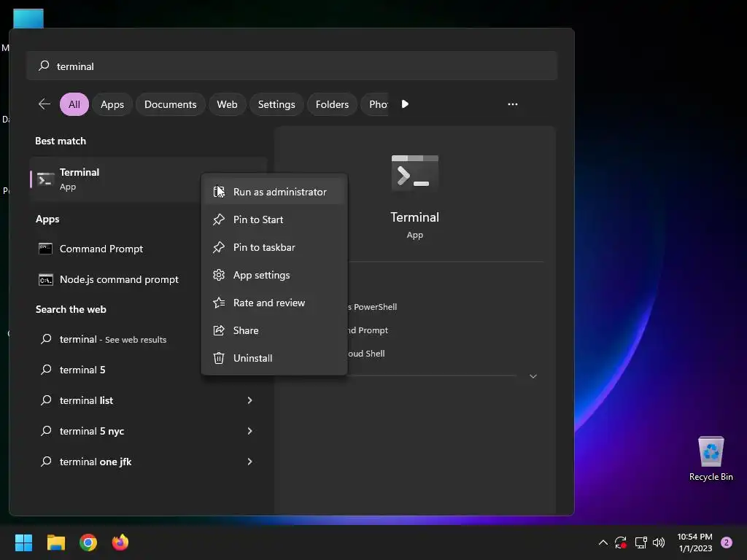The width and height of the screenshot is (747, 560).
Task: Show more filters with the play arrow
Action: point(405,104)
